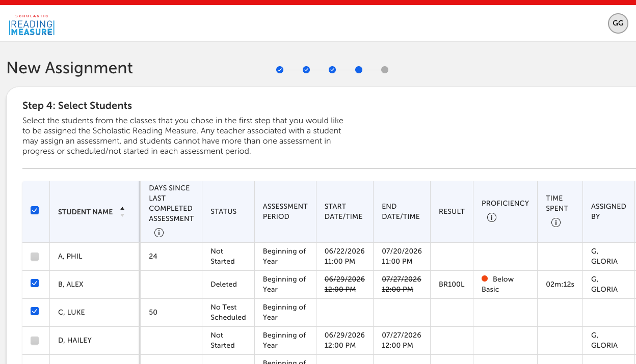Click the New Assignment page heading
Viewport: 636px width, 364px height.
click(x=70, y=68)
